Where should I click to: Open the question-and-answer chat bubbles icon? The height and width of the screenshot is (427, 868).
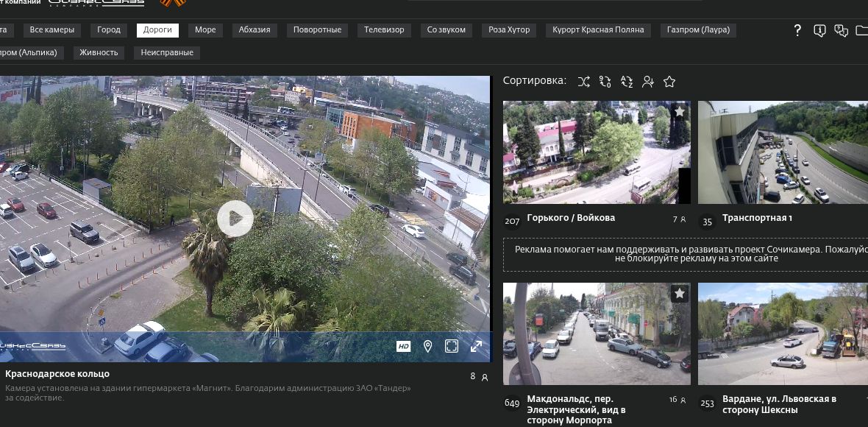[x=842, y=30]
